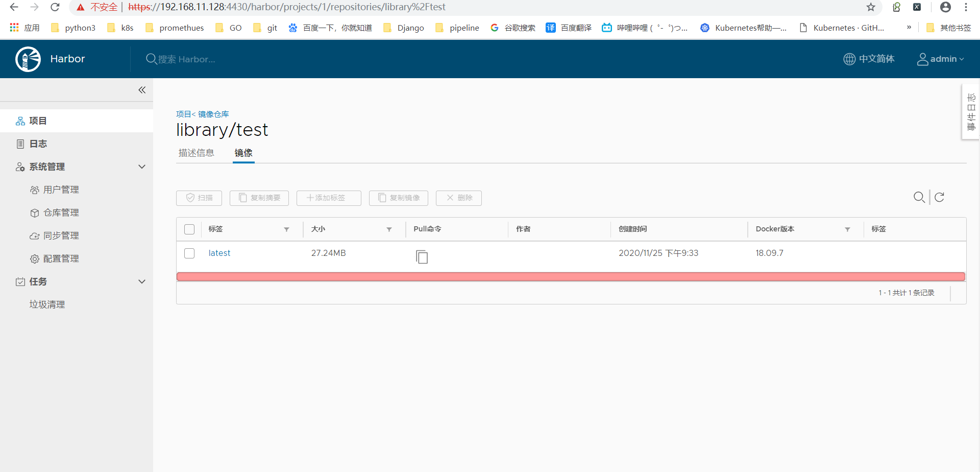Refresh the image list with the refresh icon

(939, 197)
